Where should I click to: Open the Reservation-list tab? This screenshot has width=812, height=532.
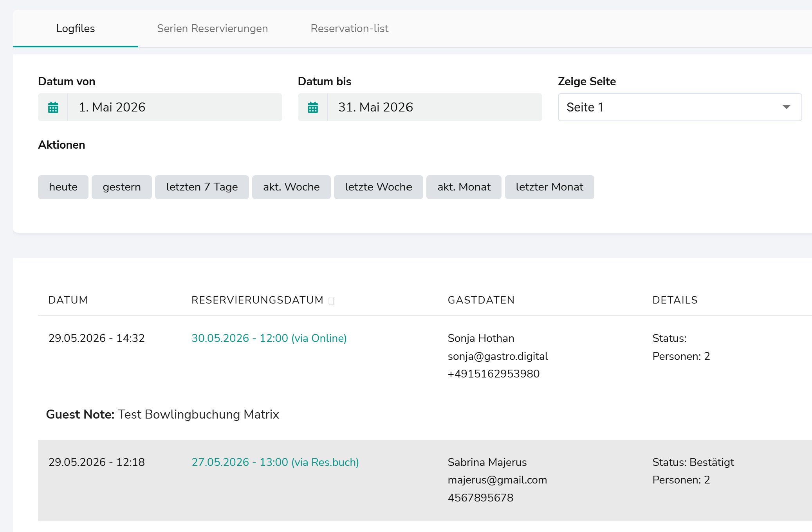pos(350,29)
